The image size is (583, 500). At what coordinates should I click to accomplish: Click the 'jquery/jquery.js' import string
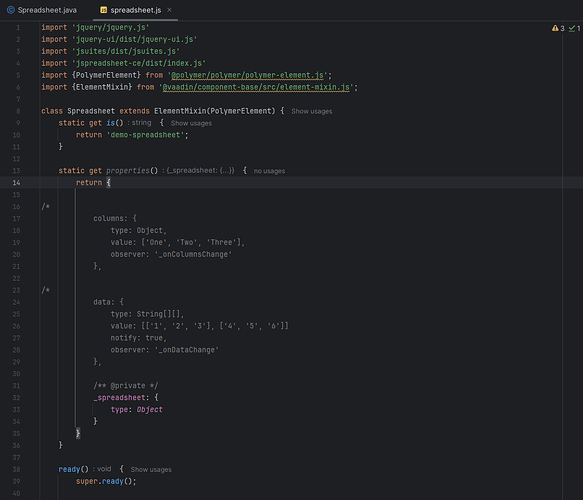click(x=110, y=28)
